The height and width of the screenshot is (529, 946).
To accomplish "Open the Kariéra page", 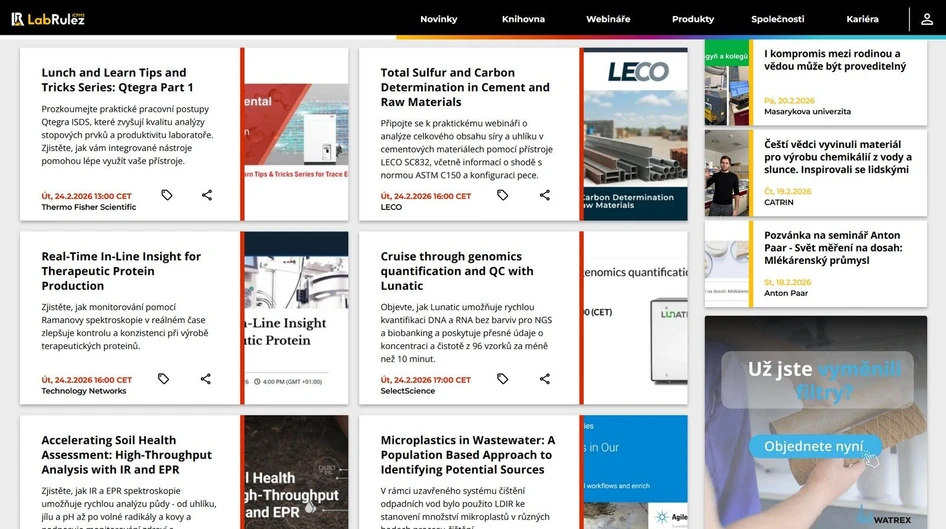I will (862, 19).
